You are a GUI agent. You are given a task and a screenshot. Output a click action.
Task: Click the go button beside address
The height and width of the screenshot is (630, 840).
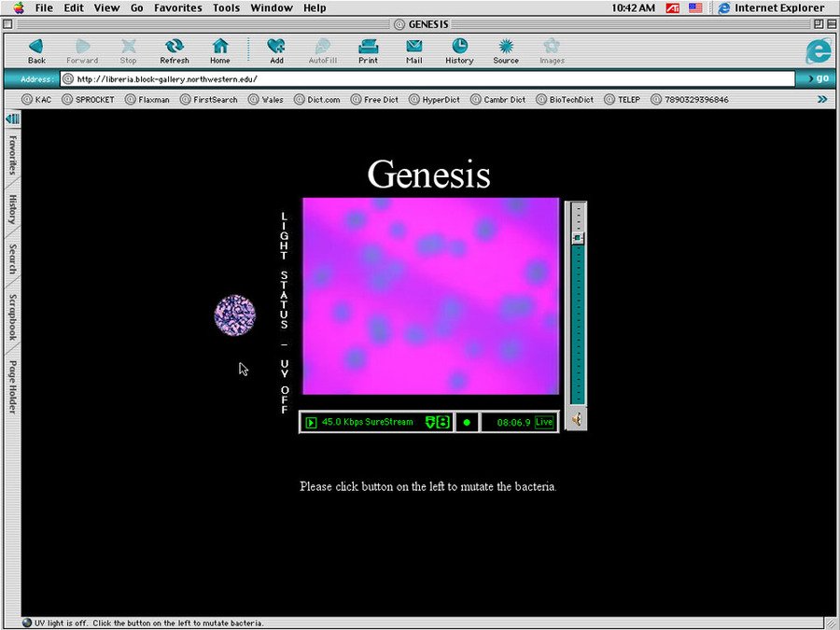pyautogui.click(x=819, y=78)
